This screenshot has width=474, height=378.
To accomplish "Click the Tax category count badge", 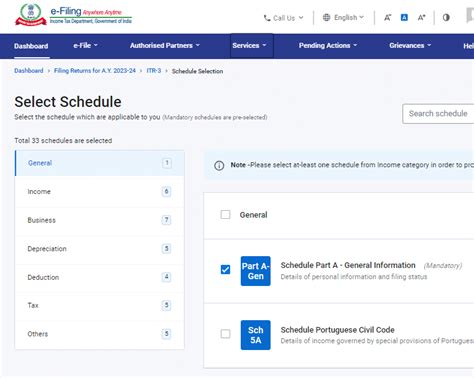I will pos(167,305).
